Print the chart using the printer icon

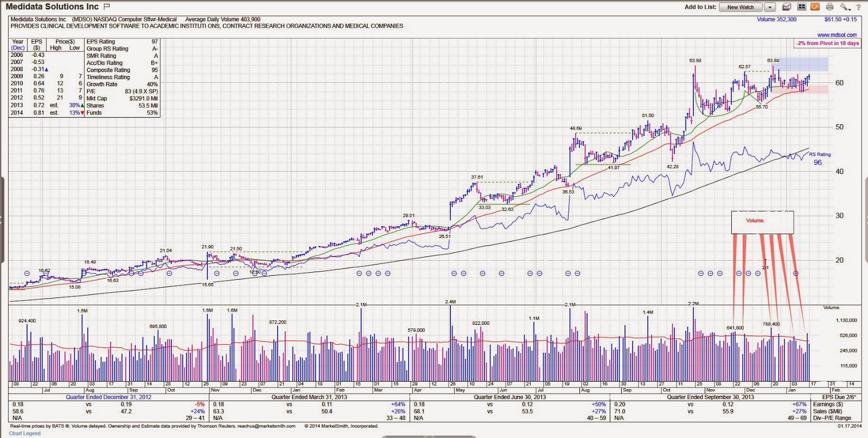829,7
